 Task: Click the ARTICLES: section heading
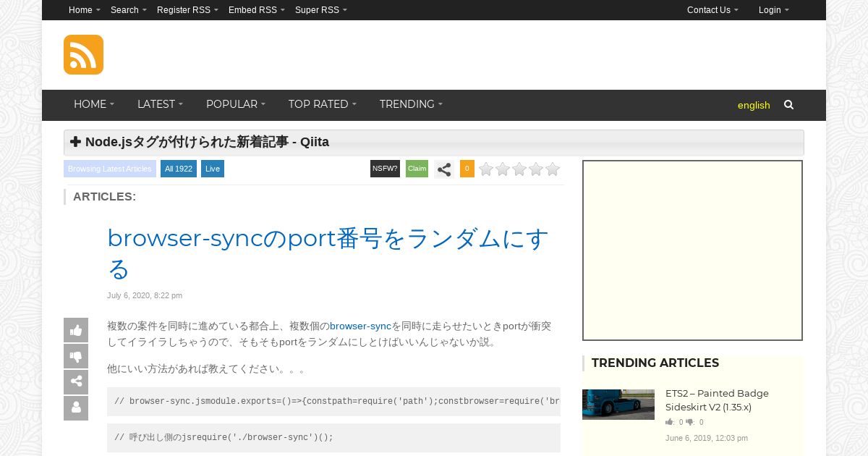click(104, 197)
